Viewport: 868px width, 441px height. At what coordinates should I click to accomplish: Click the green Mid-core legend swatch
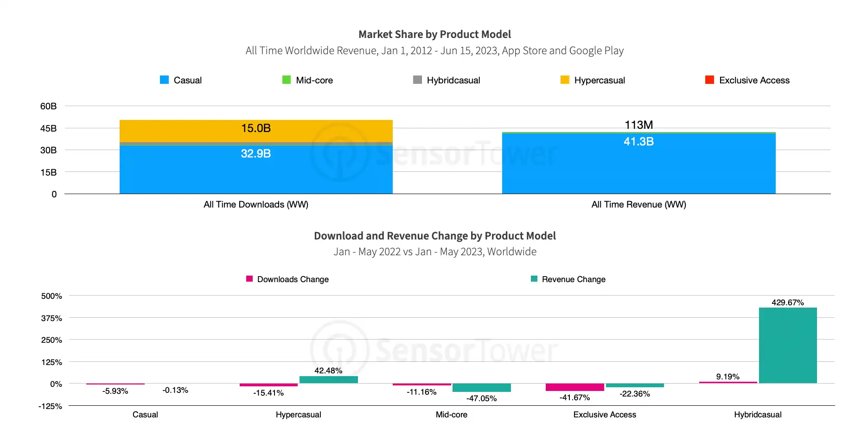pyautogui.click(x=287, y=80)
